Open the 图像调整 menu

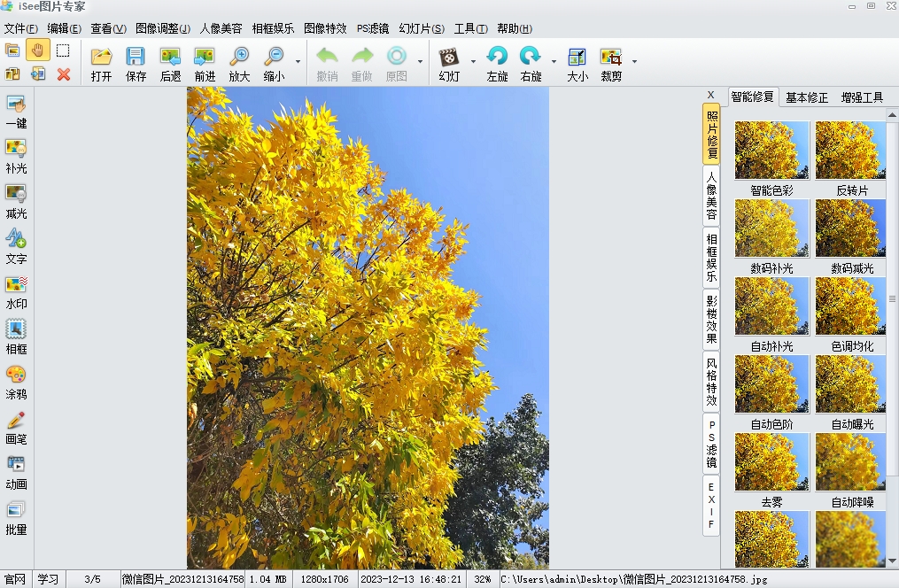[162, 28]
